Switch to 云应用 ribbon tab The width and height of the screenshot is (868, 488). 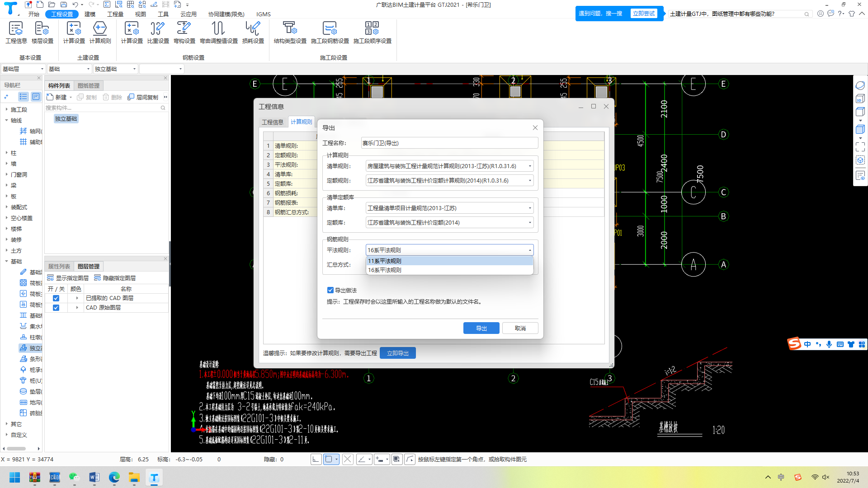click(x=189, y=14)
